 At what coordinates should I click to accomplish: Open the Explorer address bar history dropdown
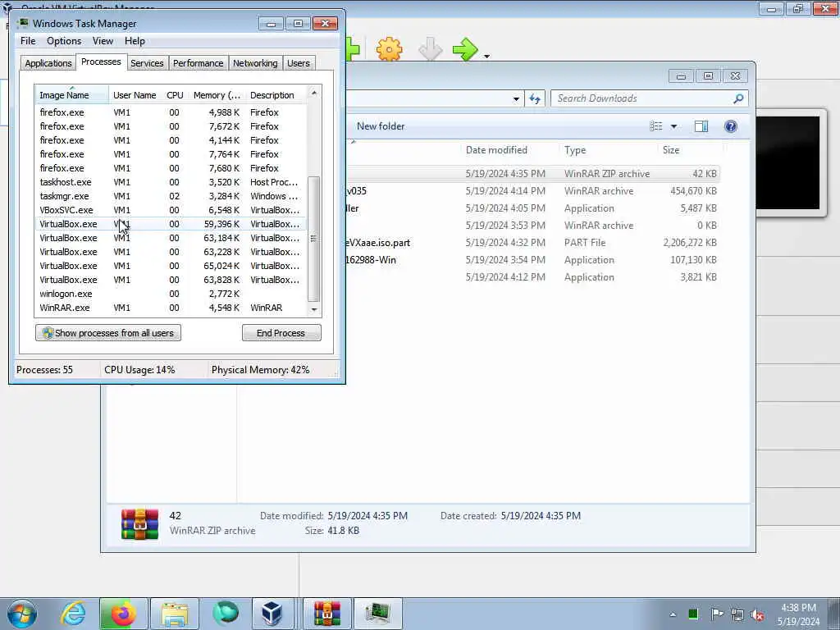point(516,98)
